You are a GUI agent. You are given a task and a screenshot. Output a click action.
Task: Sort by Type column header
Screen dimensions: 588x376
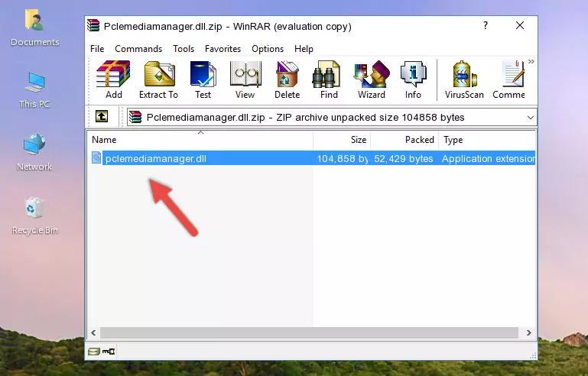tap(487, 139)
